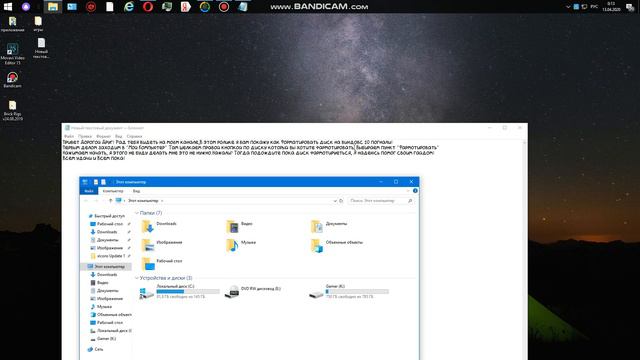This screenshot has height=360, width=640.
Task: Click the РУС language indicator in tray
Action: pos(594,7)
